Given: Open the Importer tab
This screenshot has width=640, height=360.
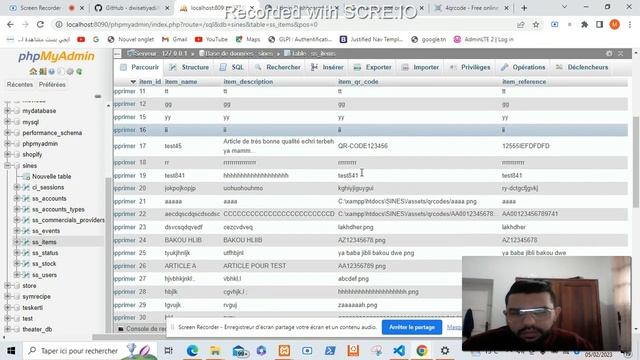Looking at the screenshot, I should (x=420, y=67).
